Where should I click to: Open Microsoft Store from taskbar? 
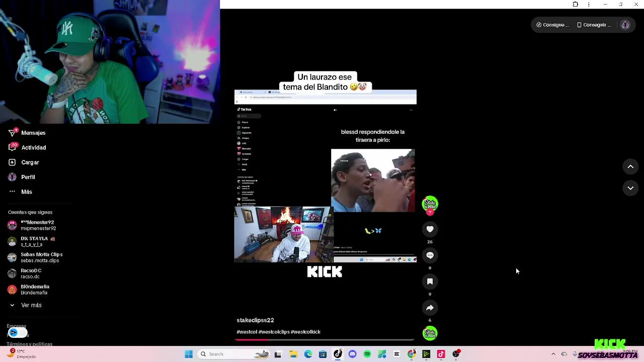(323, 354)
